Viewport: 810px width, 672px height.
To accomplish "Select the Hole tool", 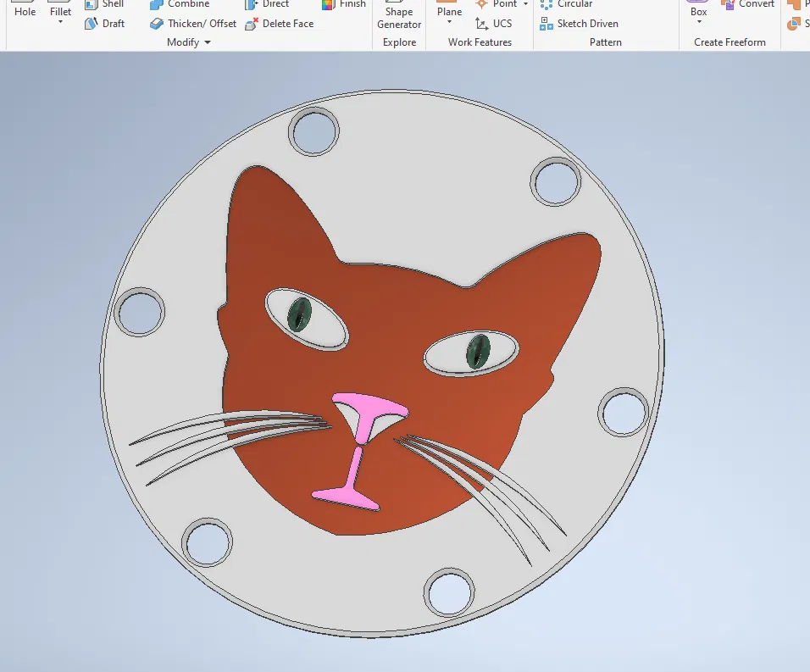I will pyautogui.click(x=25, y=11).
